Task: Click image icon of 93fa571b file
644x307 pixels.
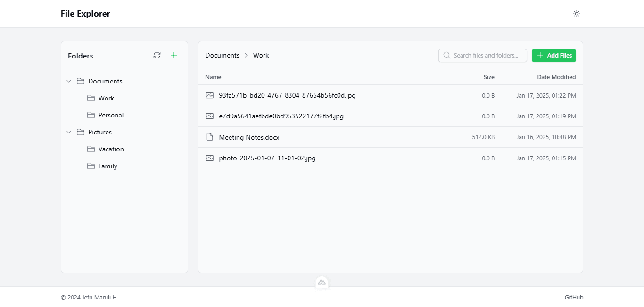Action: click(210, 95)
